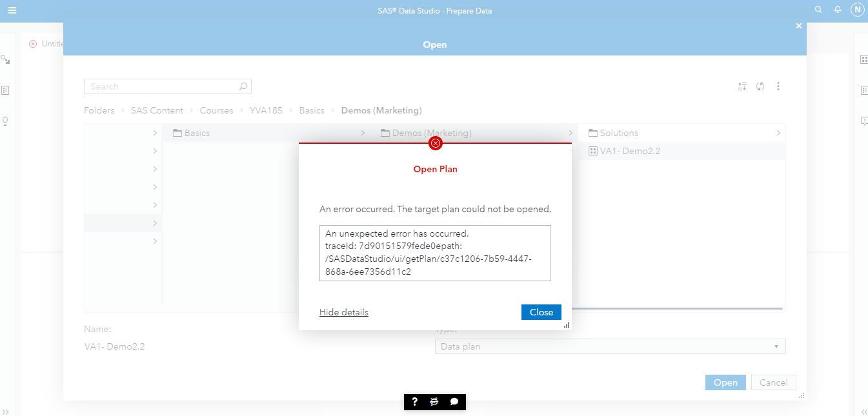Open the chat bubble icon at bottom

coord(454,402)
